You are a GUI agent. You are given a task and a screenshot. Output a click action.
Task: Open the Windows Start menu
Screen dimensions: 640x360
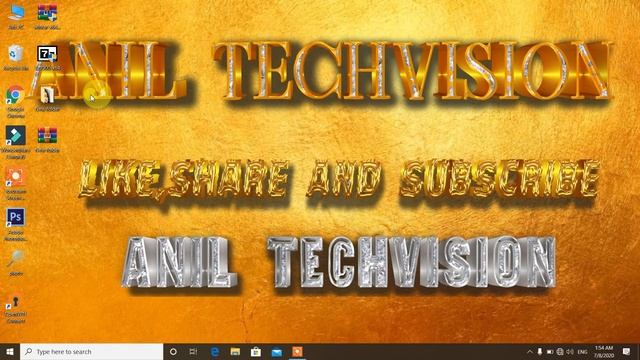click(10, 351)
